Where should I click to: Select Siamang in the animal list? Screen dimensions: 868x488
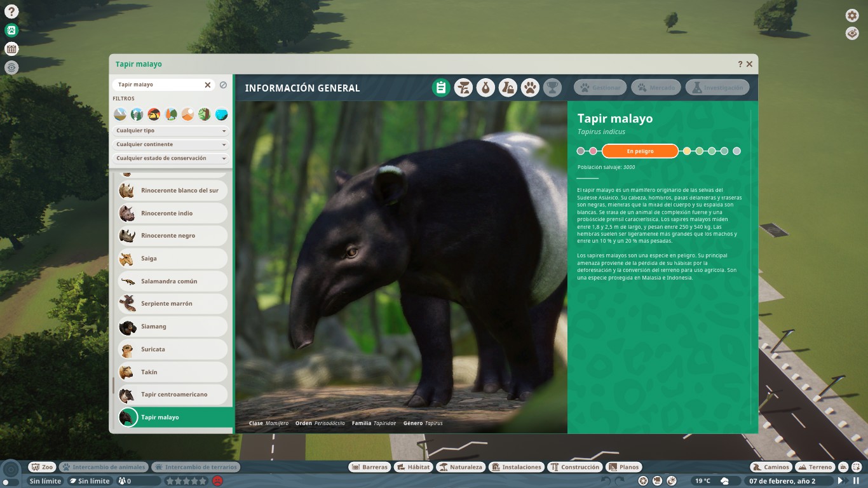point(172,327)
